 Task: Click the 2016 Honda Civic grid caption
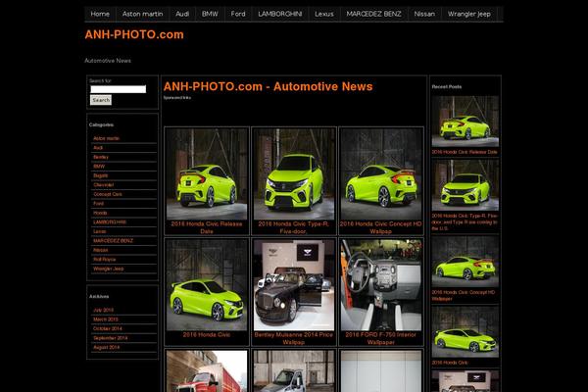[207, 334]
